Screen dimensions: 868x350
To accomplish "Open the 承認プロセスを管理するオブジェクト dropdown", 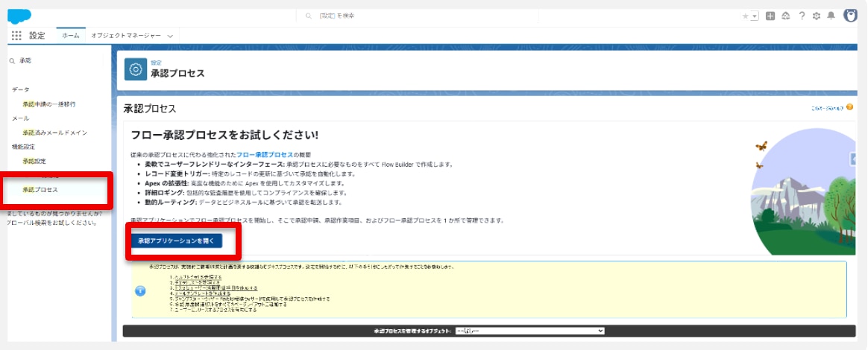I will 529,331.
